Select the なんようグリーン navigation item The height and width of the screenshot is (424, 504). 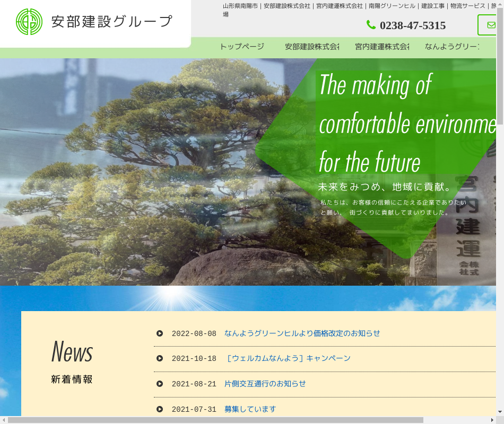[451, 47]
